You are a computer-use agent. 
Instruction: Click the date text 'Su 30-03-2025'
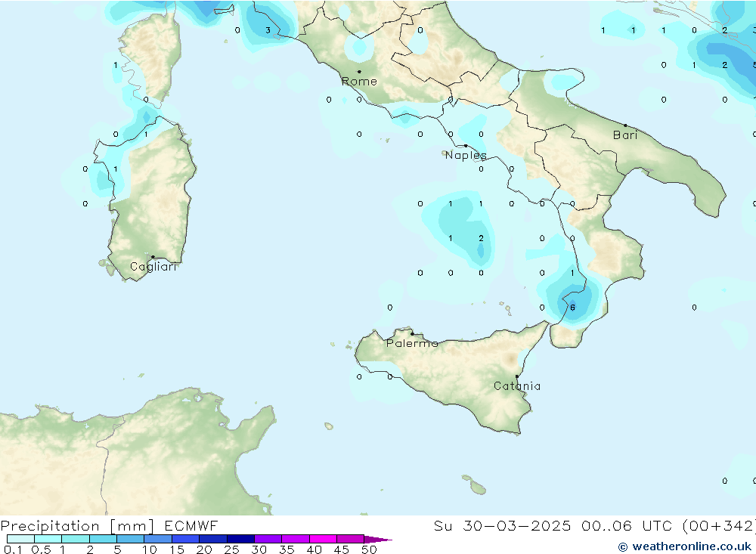pyautogui.click(x=502, y=525)
